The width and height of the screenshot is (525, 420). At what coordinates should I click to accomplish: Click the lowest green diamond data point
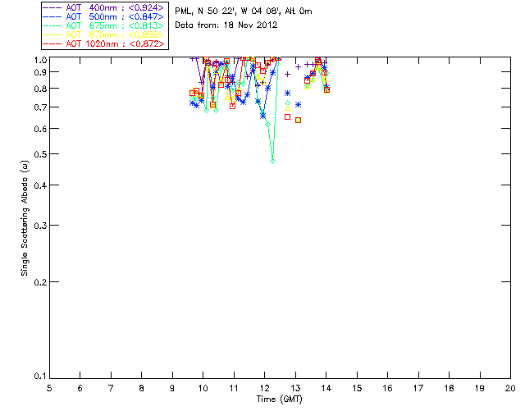tap(272, 161)
